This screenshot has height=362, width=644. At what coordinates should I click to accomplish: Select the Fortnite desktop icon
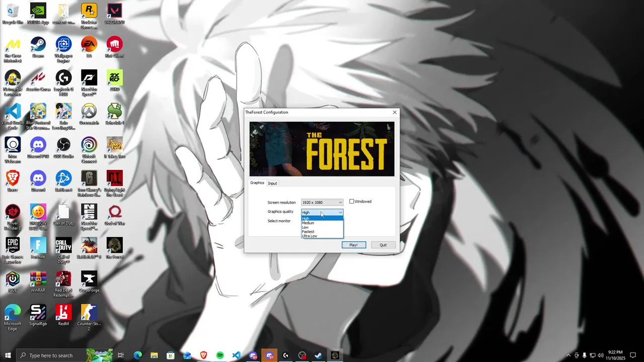tap(38, 248)
